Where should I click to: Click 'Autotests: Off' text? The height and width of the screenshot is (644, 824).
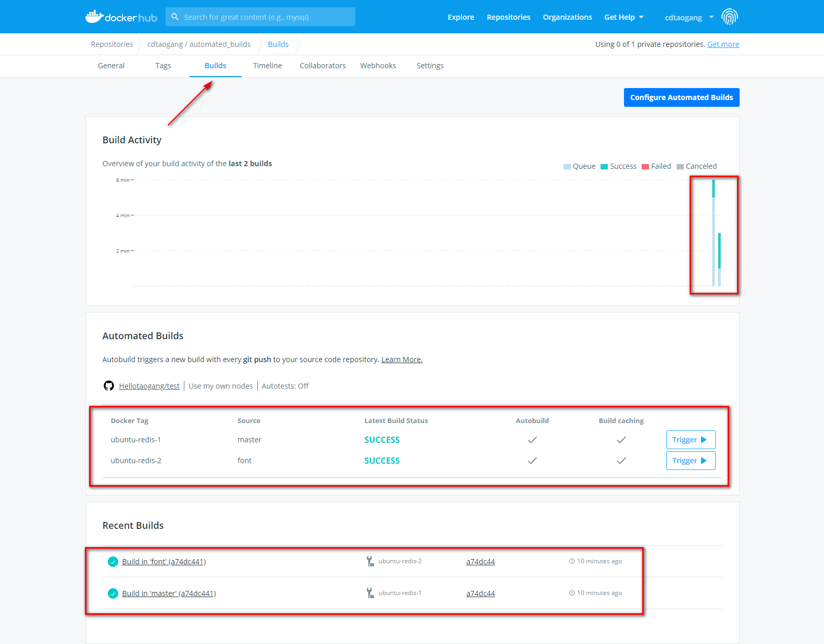pos(285,386)
